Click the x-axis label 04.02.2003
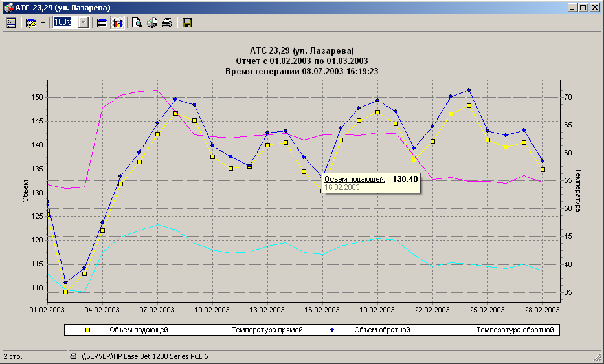This screenshot has width=604, height=364. 102,310
